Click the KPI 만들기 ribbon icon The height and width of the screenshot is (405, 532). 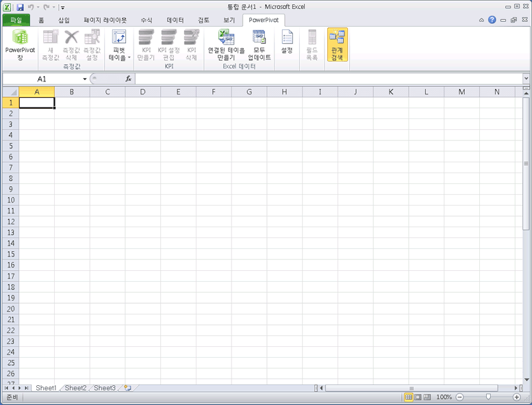coord(146,44)
